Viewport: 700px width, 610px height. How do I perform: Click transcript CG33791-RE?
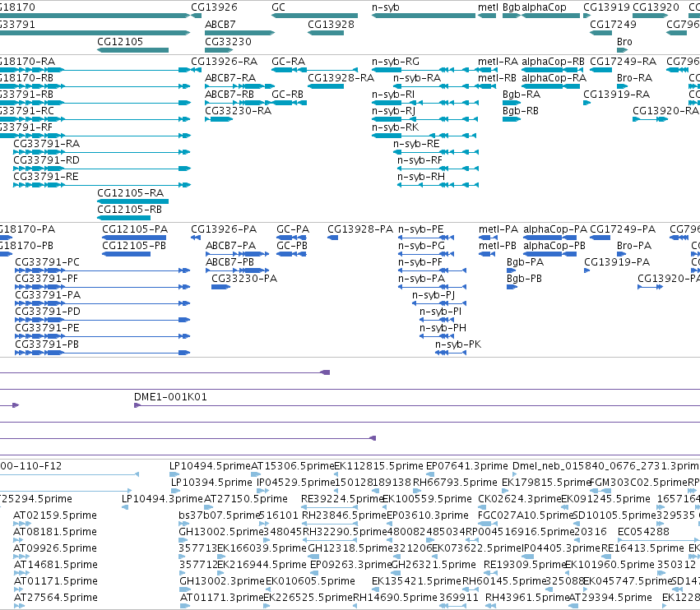pyautogui.click(x=46, y=177)
